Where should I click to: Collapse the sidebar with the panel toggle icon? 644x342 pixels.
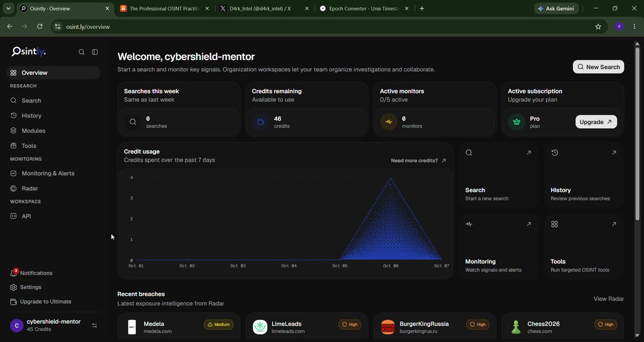tap(95, 52)
